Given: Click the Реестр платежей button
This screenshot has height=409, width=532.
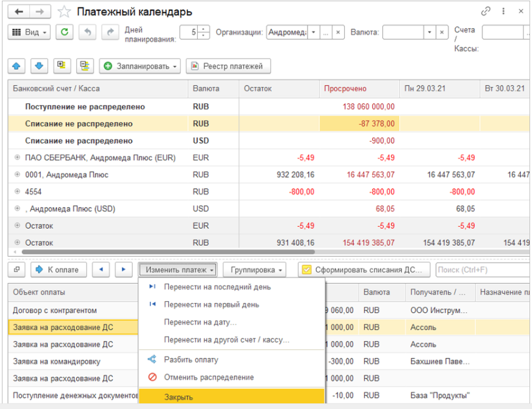Looking at the screenshot, I should pos(228,65).
